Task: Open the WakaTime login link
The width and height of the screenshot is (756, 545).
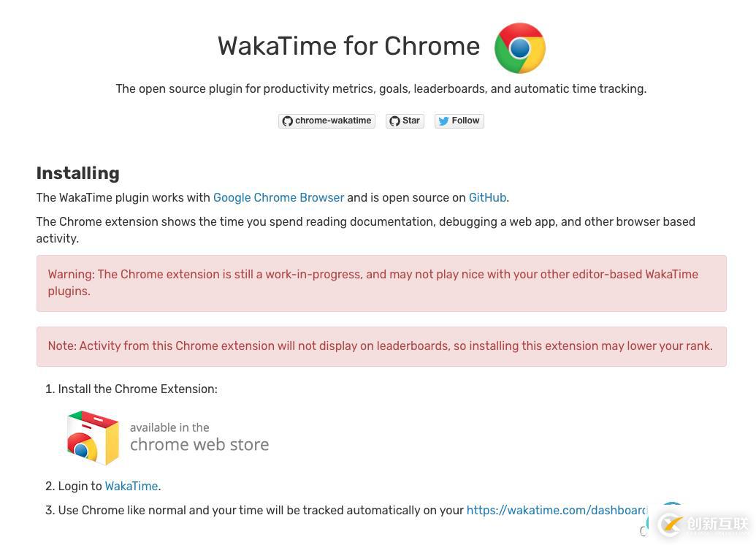Action: tap(131, 486)
